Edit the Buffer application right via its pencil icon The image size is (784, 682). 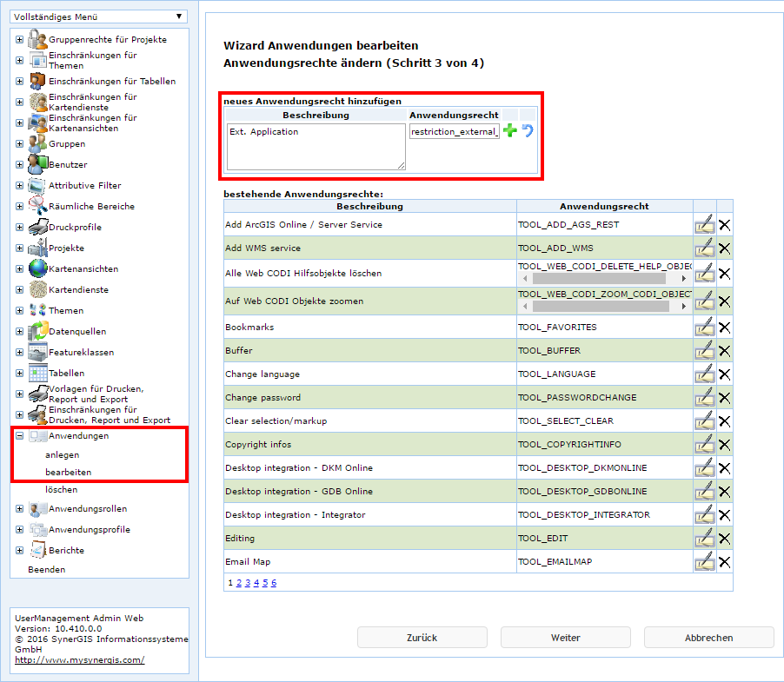705,350
